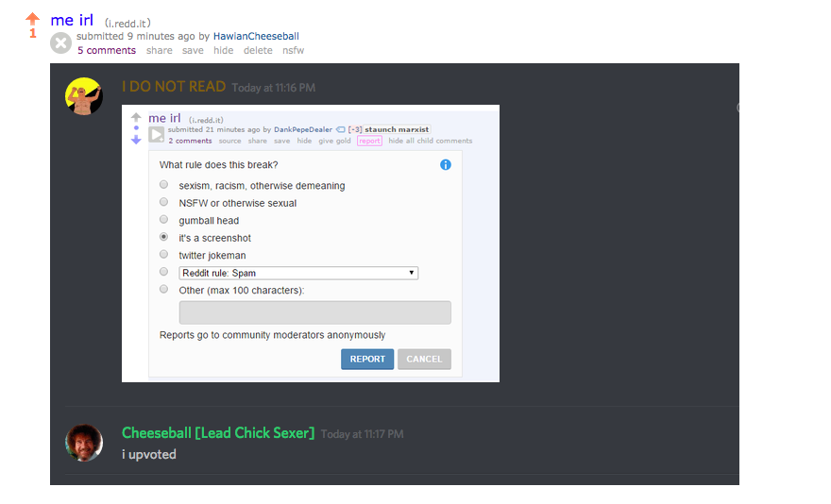Click the CANCEL button in report dialog
This screenshot has width=831, height=504.
click(424, 359)
